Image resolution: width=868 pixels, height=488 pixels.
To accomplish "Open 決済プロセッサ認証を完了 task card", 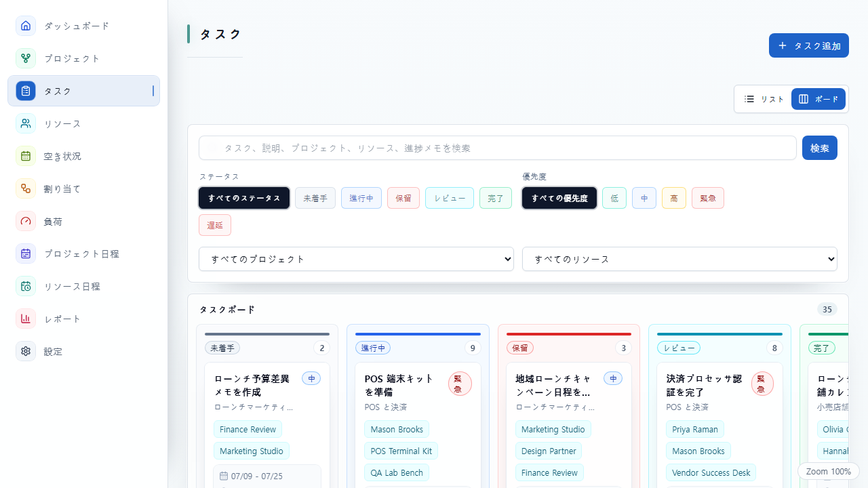I will pyautogui.click(x=719, y=426).
